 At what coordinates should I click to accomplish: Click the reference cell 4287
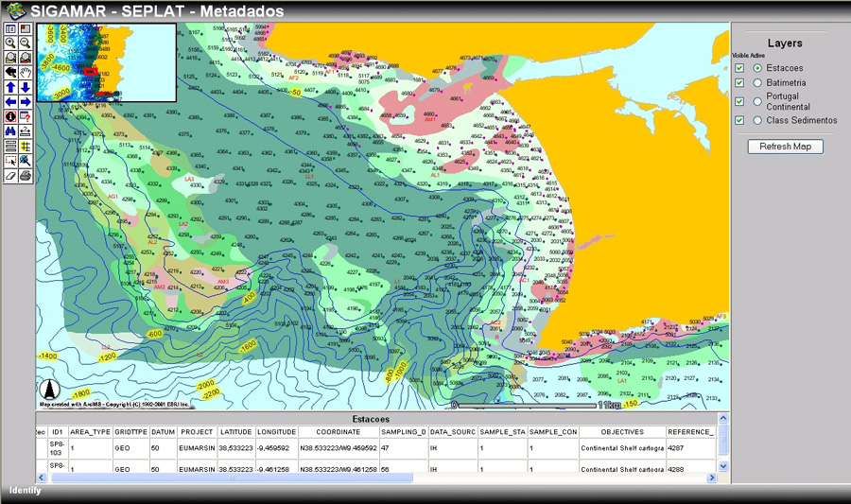(690, 448)
